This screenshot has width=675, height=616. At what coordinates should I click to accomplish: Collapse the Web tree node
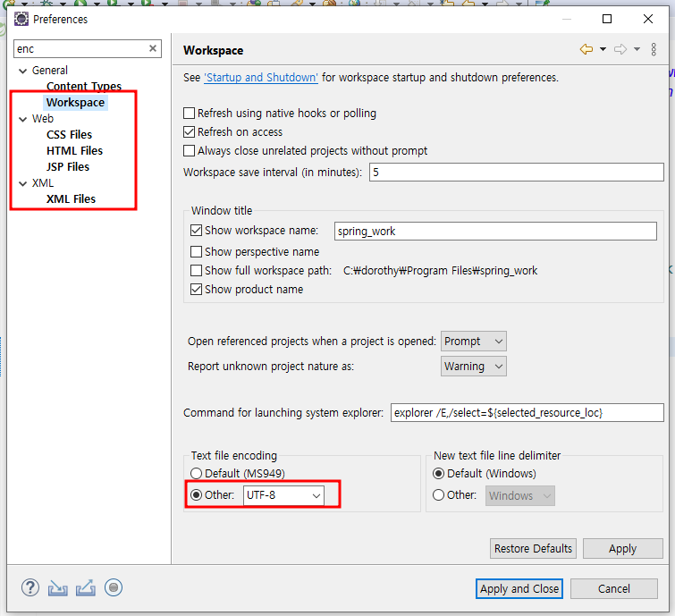pyautogui.click(x=23, y=119)
